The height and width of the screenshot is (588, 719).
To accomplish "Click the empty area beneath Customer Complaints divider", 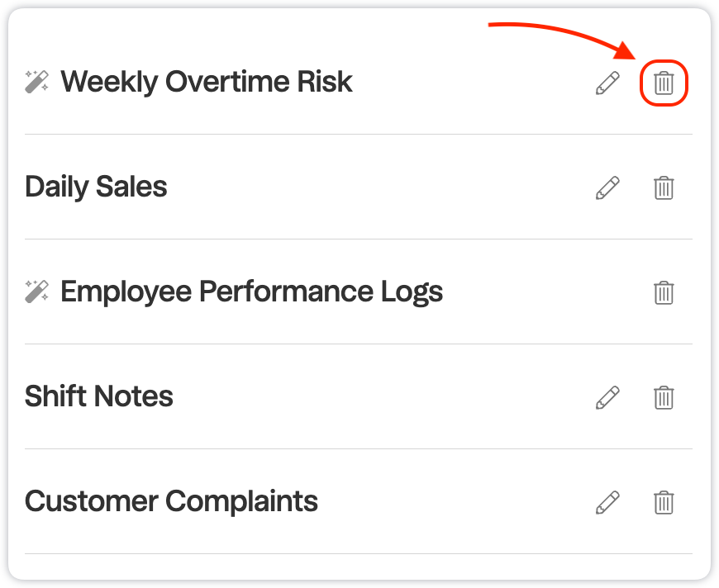I will point(359,567).
